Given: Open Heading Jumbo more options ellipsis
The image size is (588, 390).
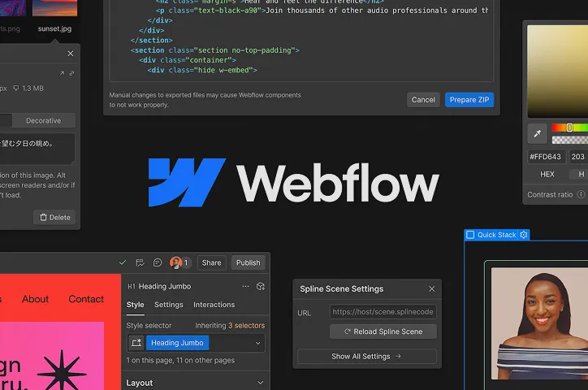Looking at the screenshot, I should click(245, 286).
